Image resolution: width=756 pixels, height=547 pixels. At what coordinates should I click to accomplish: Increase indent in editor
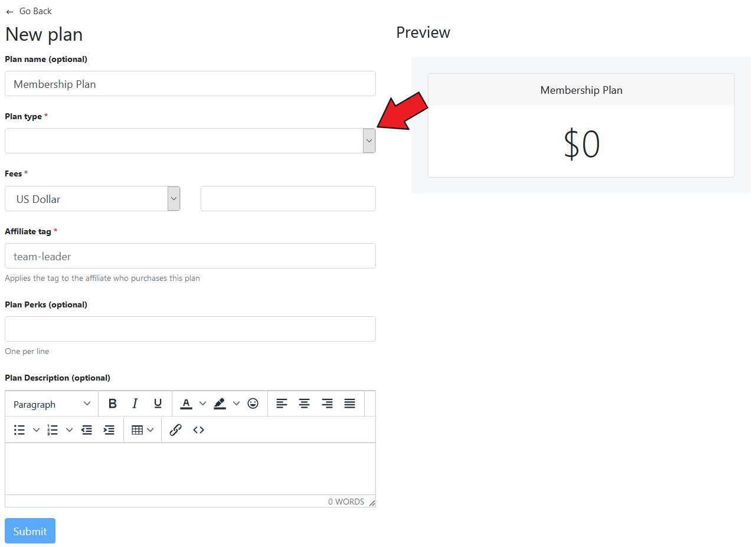pyautogui.click(x=109, y=430)
